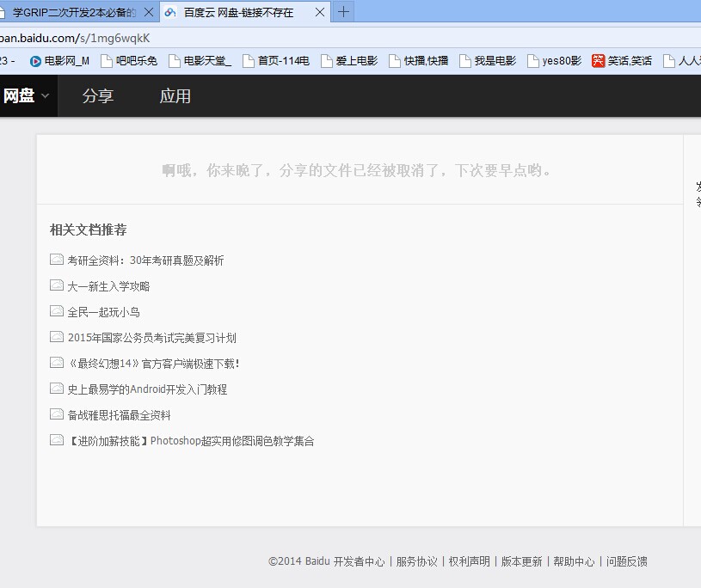The image size is (701, 588).
Task: Open 大一新生入学攻略 recommended doc
Action: pyautogui.click(x=108, y=286)
